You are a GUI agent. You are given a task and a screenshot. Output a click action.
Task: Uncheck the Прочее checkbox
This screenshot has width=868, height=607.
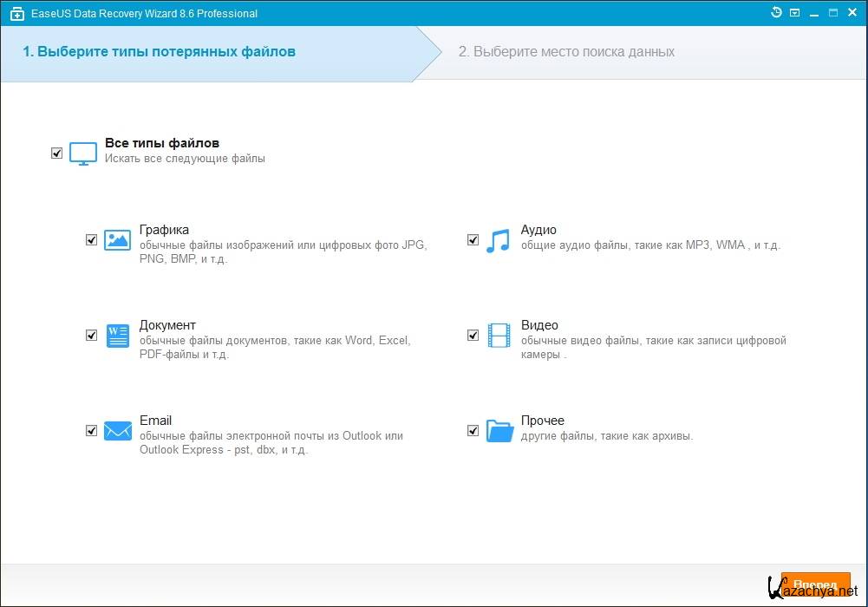point(473,431)
